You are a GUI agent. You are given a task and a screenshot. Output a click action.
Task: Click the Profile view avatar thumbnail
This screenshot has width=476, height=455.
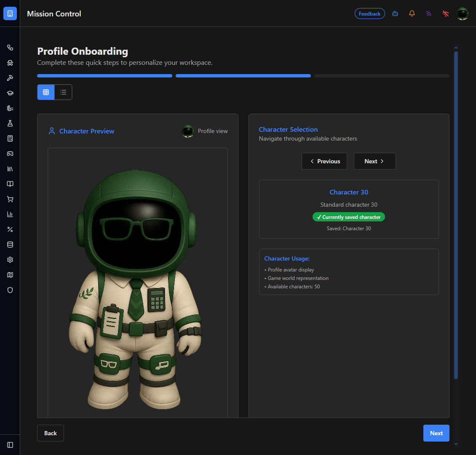(187, 131)
